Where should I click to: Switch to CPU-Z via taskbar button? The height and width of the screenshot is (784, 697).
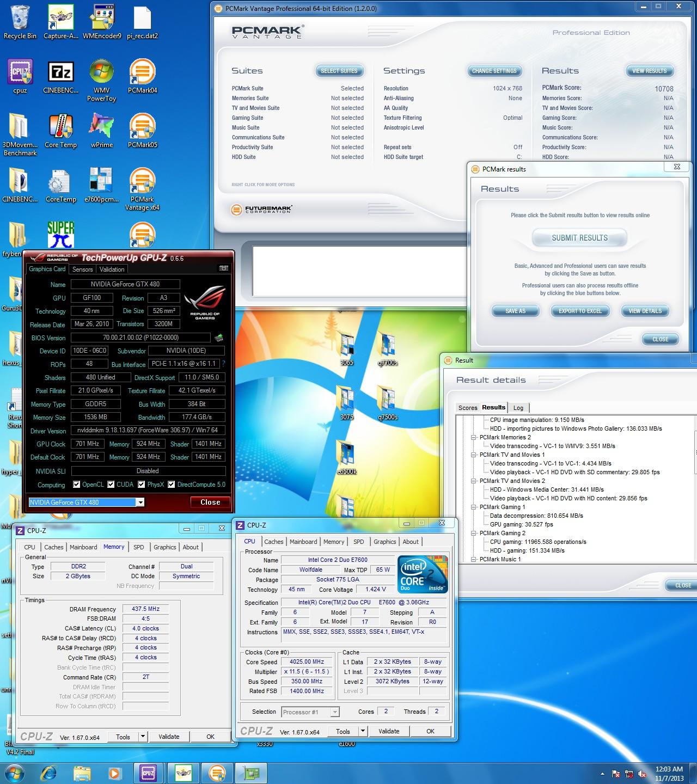[148, 773]
